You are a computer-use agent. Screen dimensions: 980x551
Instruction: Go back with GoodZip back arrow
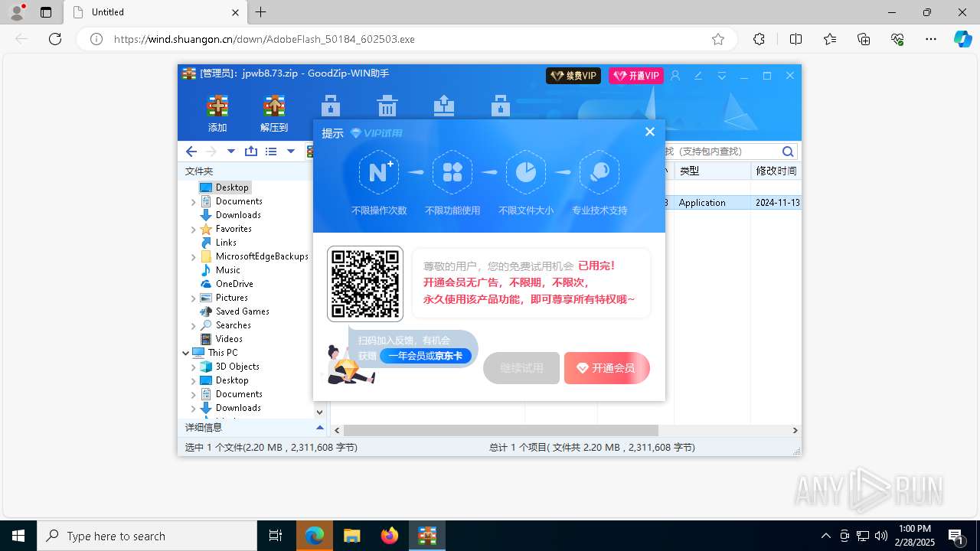click(191, 152)
